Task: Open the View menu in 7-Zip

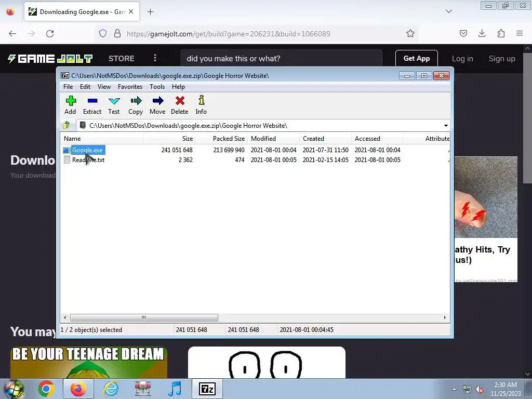Action: [x=104, y=87]
